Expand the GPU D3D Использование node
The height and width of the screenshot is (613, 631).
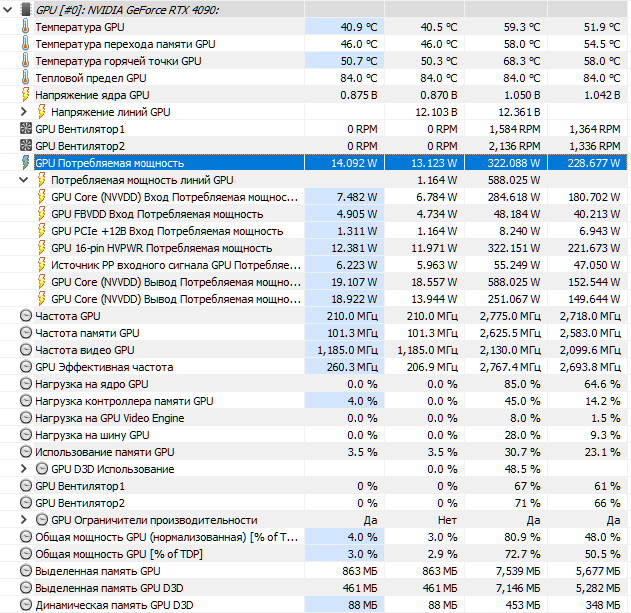click(x=24, y=469)
